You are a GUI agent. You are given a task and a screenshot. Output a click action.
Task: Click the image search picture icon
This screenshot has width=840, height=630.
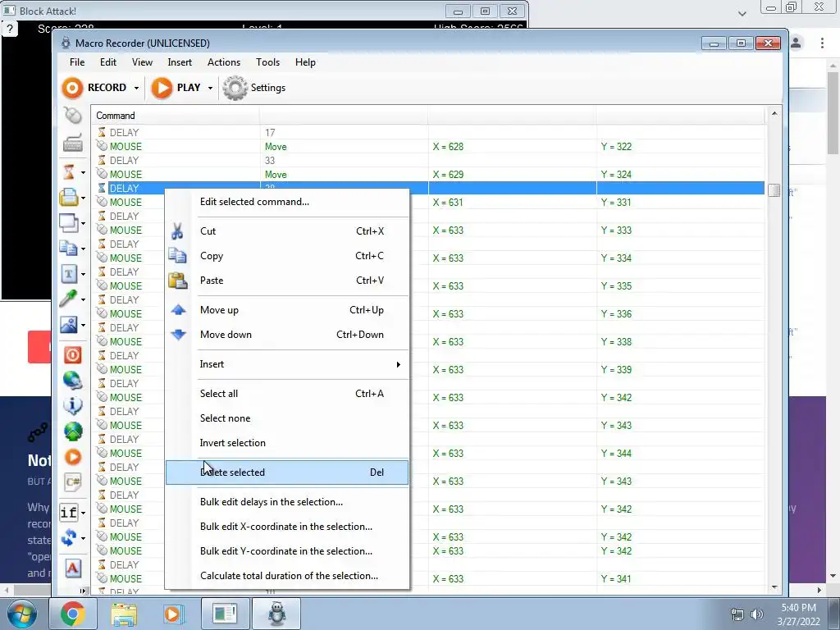coord(69,325)
